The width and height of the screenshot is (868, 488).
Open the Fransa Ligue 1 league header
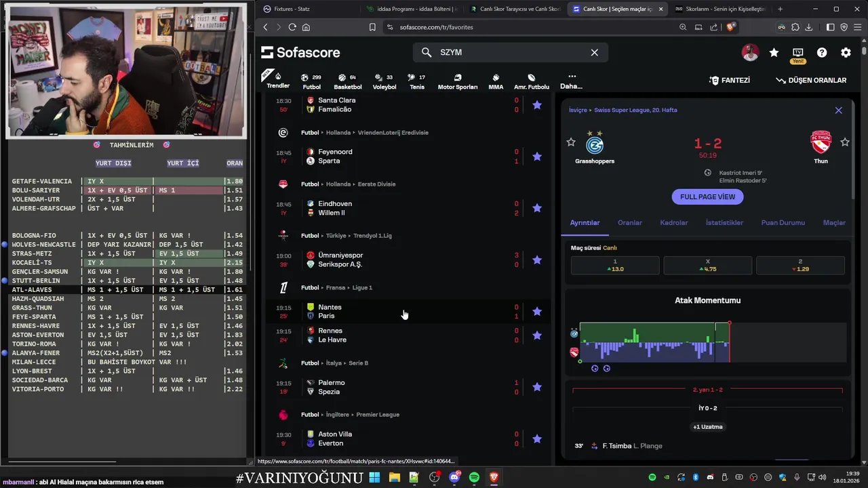tap(336, 287)
